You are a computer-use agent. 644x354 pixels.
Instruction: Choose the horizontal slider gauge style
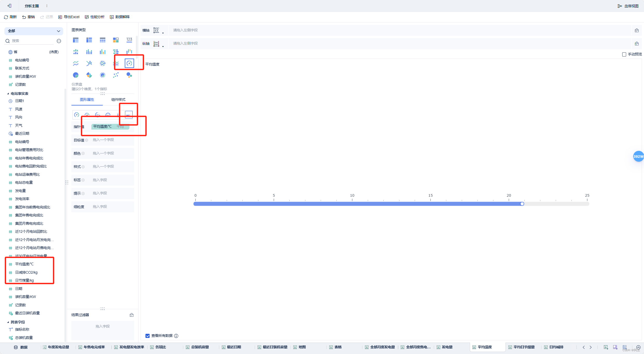tap(129, 115)
